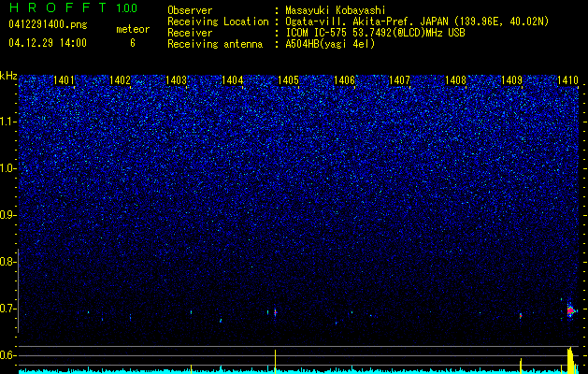Click the 1.1 frequency axis label
Image resolution: width=588 pixels, height=374 pixels.
click(x=8, y=122)
